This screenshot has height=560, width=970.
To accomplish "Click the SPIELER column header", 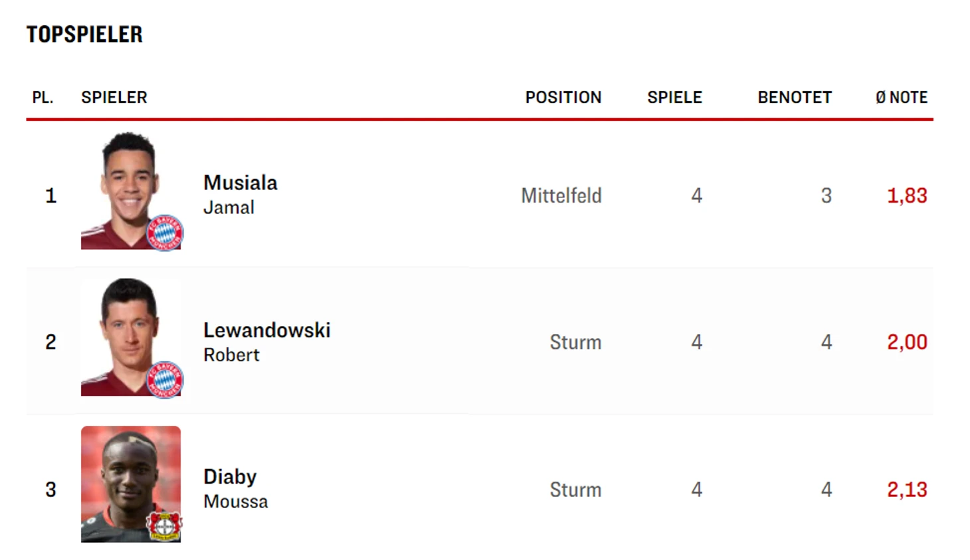I will (x=114, y=98).
